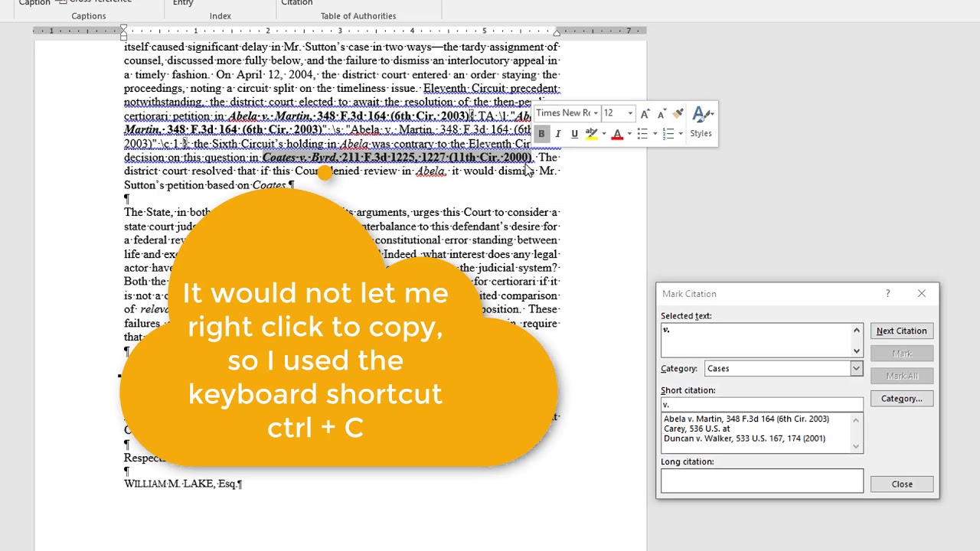Click the Grow Font icon

pos(646,113)
